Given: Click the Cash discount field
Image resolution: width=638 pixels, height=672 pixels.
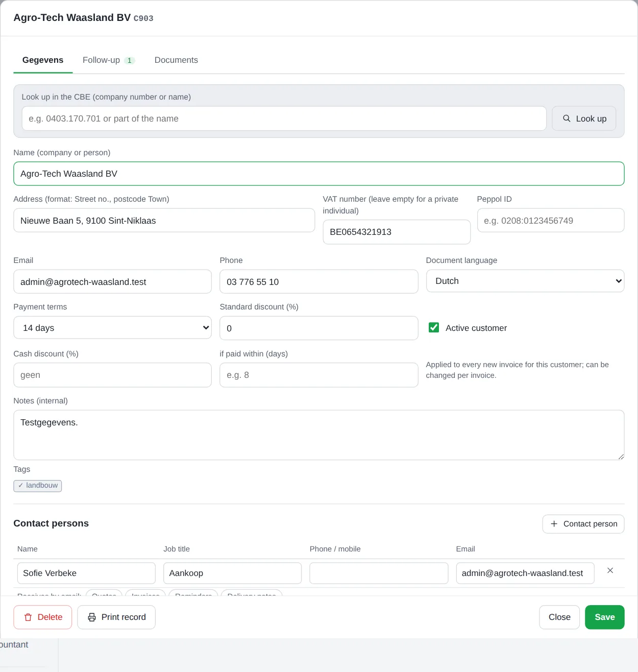Looking at the screenshot, I should 112,375.
